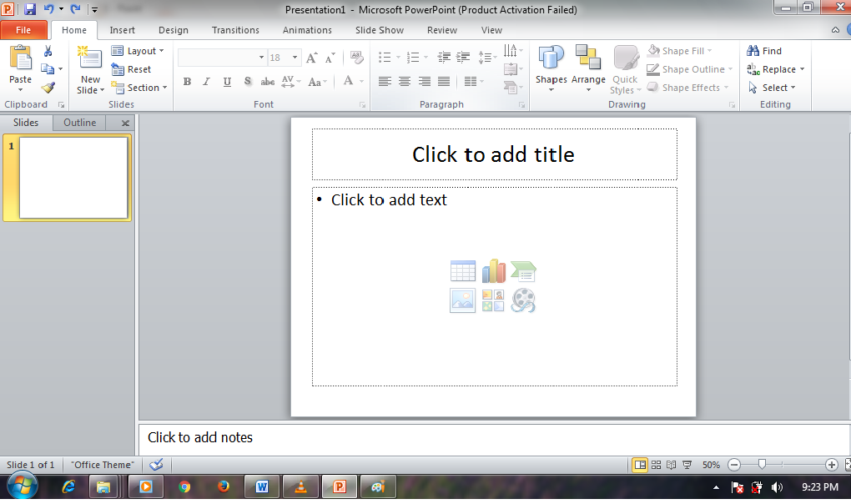Click the Reset button

(x=131, y=69)
